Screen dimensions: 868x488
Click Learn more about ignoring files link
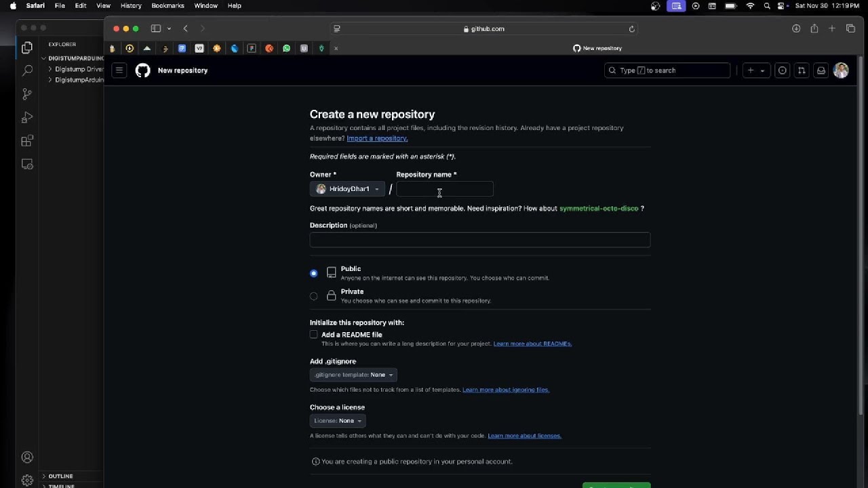[506, 390]
